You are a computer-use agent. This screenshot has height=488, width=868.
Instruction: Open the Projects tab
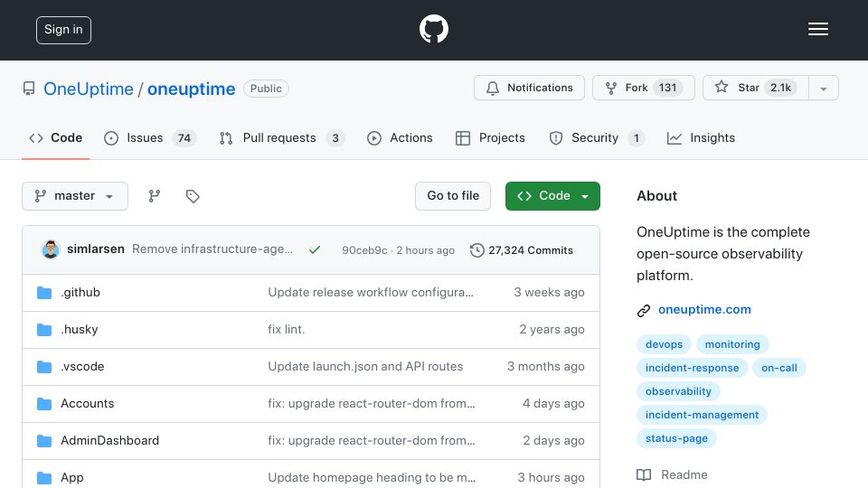click(490, 137)
